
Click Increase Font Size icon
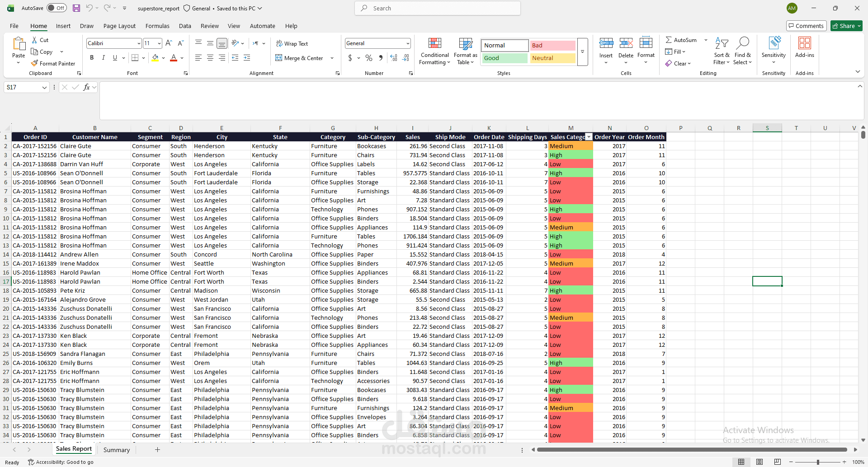pyautogui.click(x=169, y=43)
